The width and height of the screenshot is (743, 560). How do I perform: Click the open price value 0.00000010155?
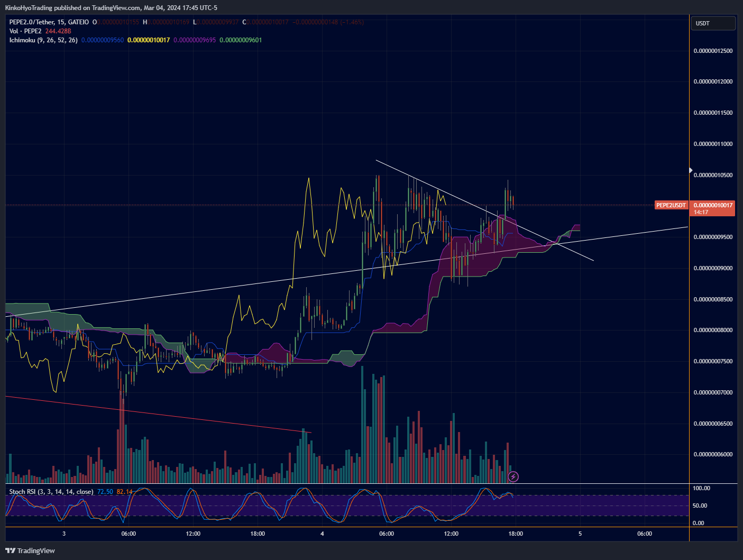118,22
